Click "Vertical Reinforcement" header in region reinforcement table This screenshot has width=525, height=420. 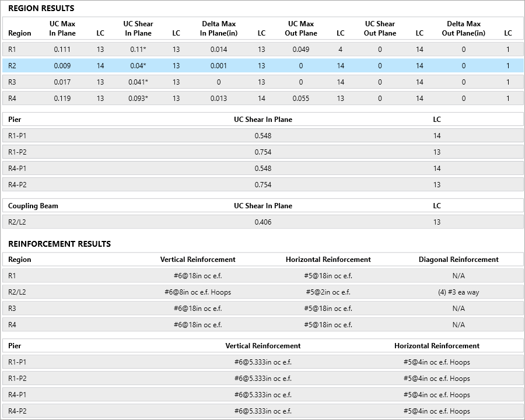click(198, 260)
